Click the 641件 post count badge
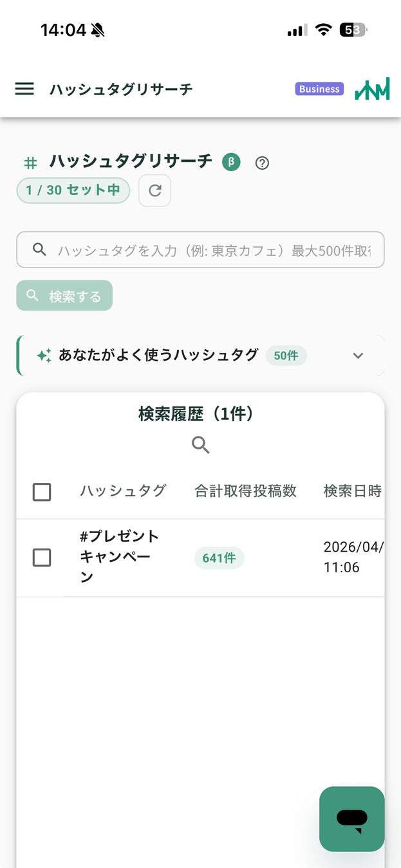 [x=219, y=557]
